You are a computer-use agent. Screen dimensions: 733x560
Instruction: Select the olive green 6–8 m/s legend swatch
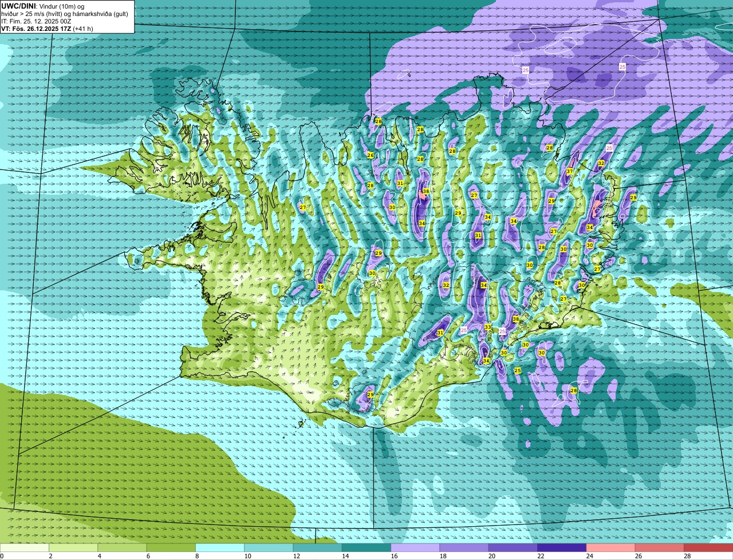coord(171,547)
